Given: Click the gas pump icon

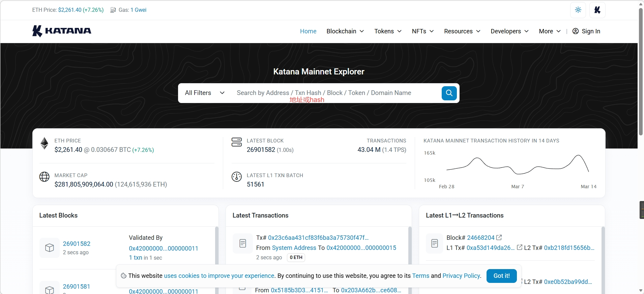Looking at the screenshot, I should [x=113, y=10].
